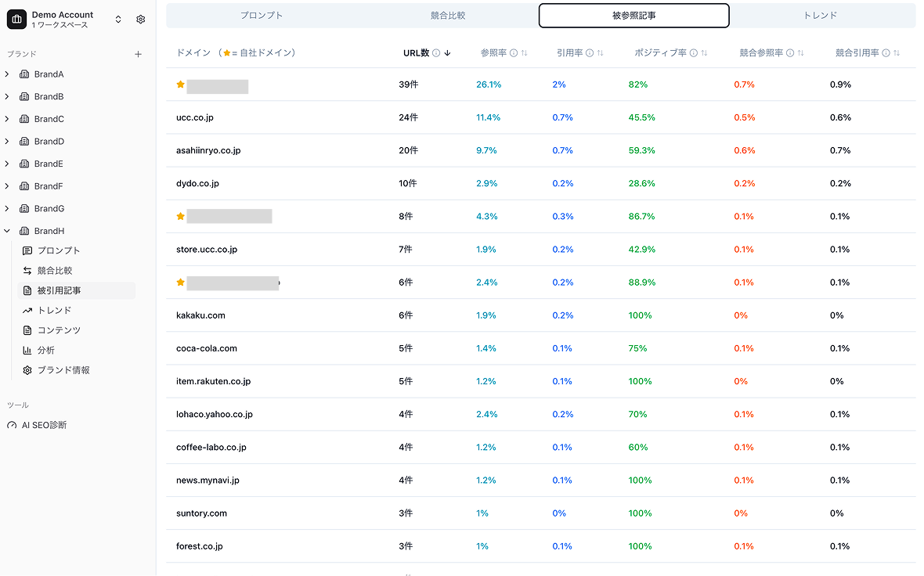Sort by the 参照率 column header
This screenshot has width=924, height=576.
(493, 53)
